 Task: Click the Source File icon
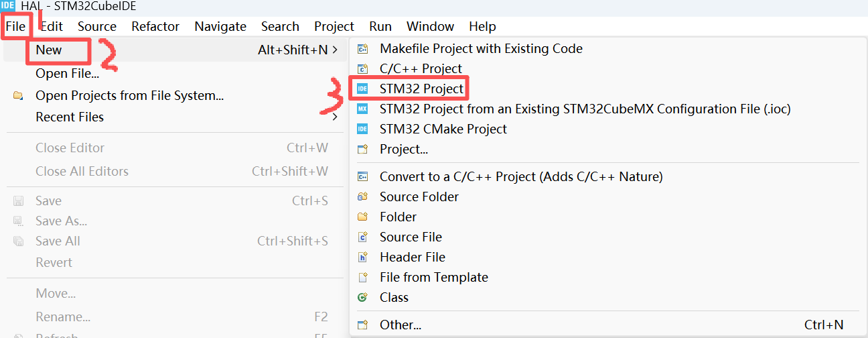363,237
